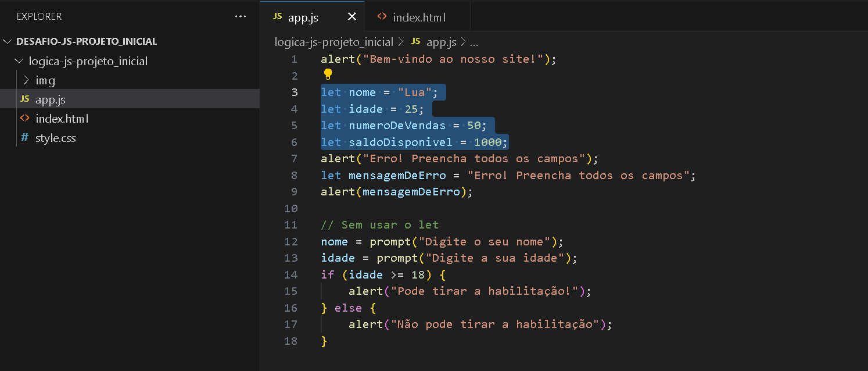Switch to the index.html tab
The width and height of the screenshot is (868, 371).
tap(417, 17)
